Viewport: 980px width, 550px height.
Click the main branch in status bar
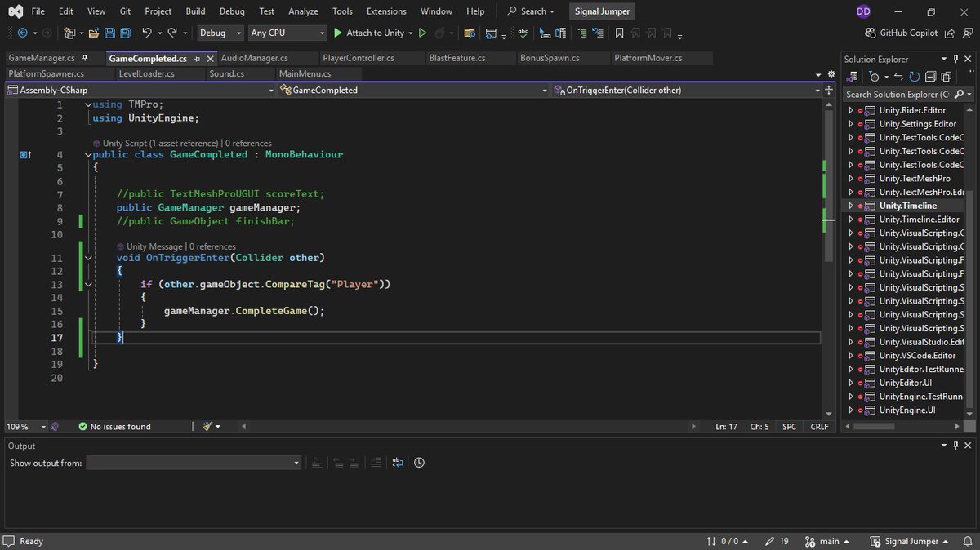coord(826,541)
